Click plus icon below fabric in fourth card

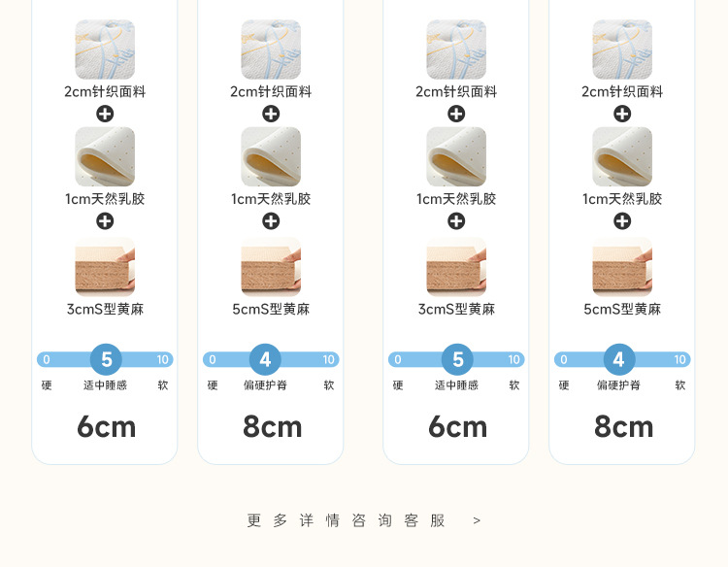(622, 114)
